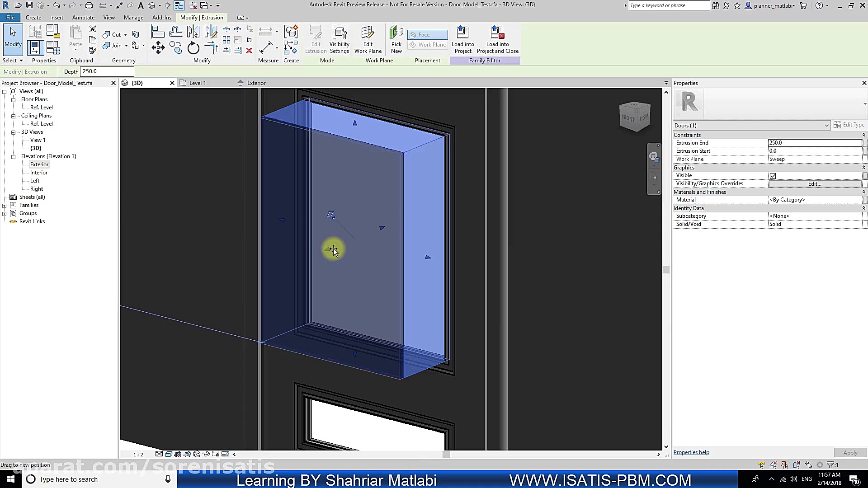
Task: Click the Depth value input field
Action: tap(107, 71)
